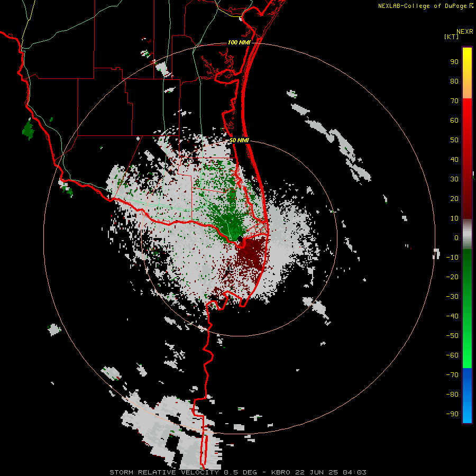Click the -20 value on velocity scale

coord(452,277)
